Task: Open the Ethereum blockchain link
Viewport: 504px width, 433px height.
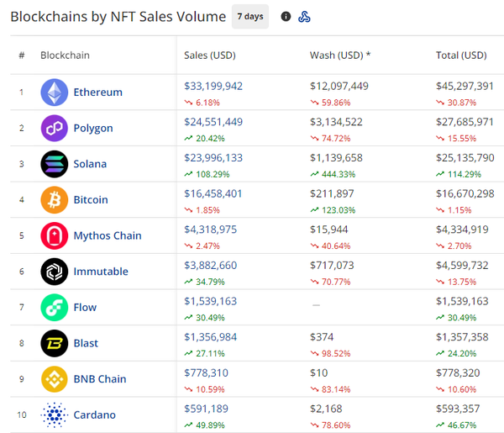Action: click(x=97, y=92)
